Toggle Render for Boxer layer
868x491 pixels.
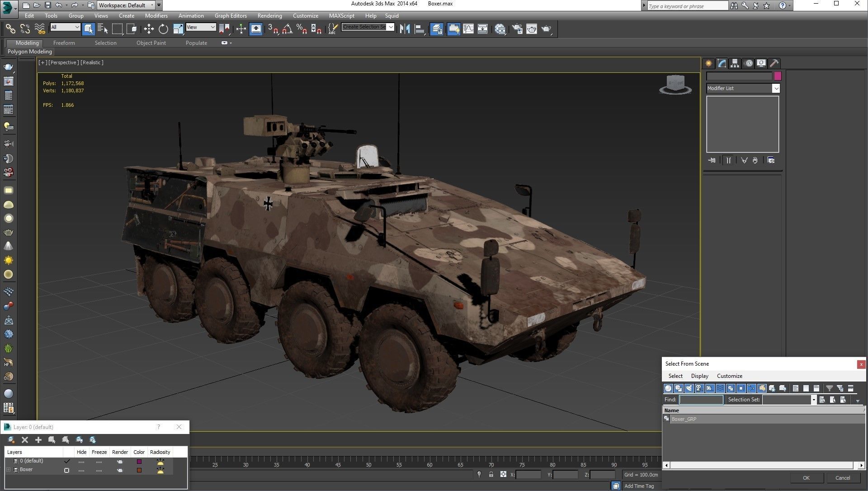click(120, 470)
